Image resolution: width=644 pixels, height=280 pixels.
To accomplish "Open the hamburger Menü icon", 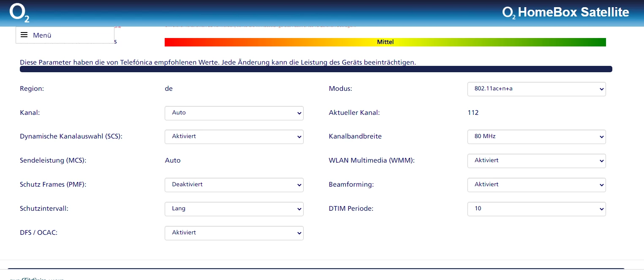I will point(24,35).
